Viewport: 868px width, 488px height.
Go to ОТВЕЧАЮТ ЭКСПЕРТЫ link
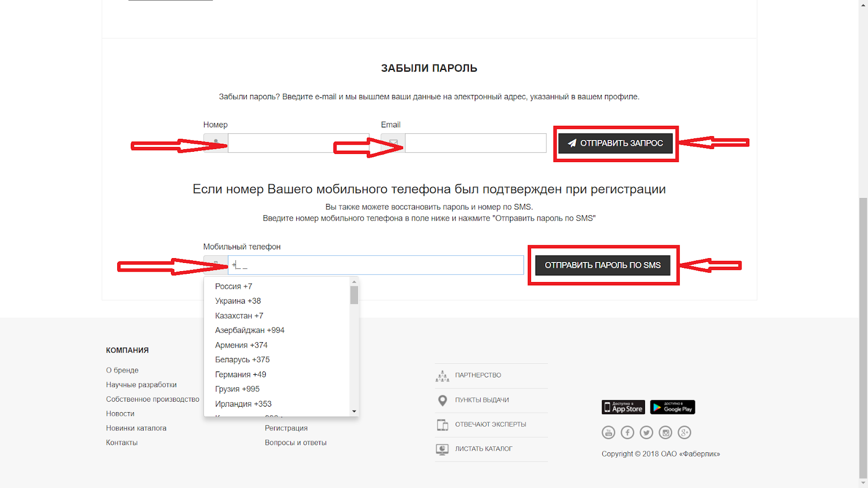click(490, 425)
